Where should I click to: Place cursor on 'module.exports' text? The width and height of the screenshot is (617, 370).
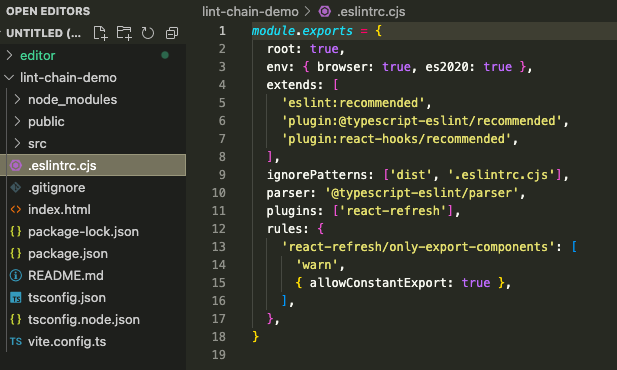tap(302, 31)
